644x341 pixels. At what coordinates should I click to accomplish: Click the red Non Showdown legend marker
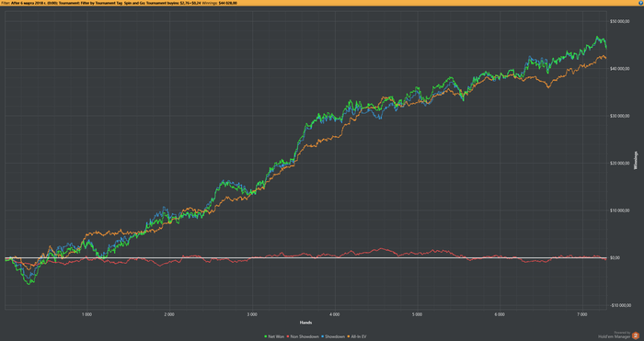click(x=288, y=336)
